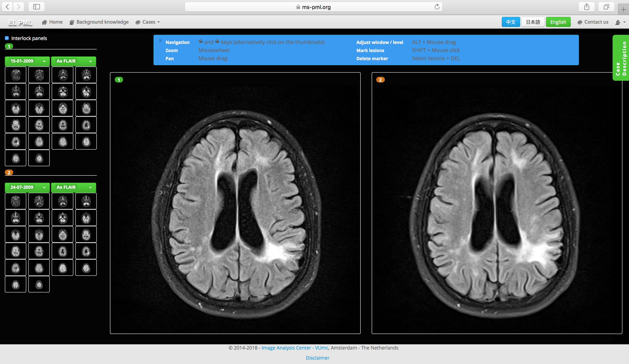Select first thumbnail in panel 1 series

[16, 75]
